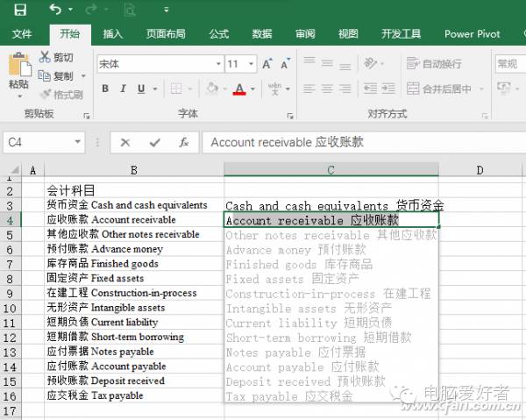Screen dimensions: 526x420
Task: Apply the fill color paint bucket
Action: [212, 89]
